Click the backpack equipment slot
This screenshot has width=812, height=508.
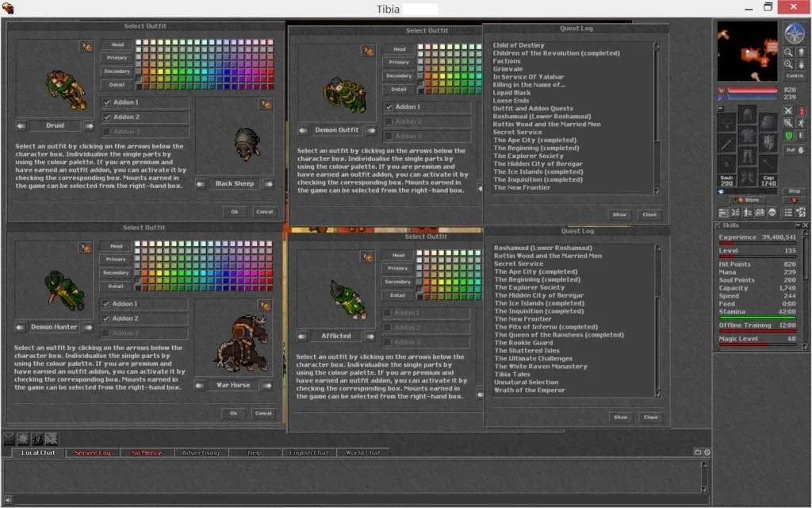[x=768, y=122]
